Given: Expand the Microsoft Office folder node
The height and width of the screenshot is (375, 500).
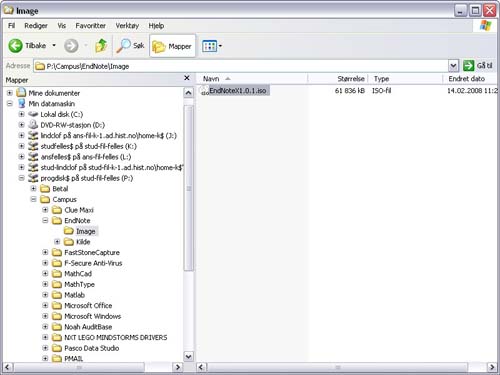Looking at the screenshot, I should pyautogui.click(x=45, y=305).
